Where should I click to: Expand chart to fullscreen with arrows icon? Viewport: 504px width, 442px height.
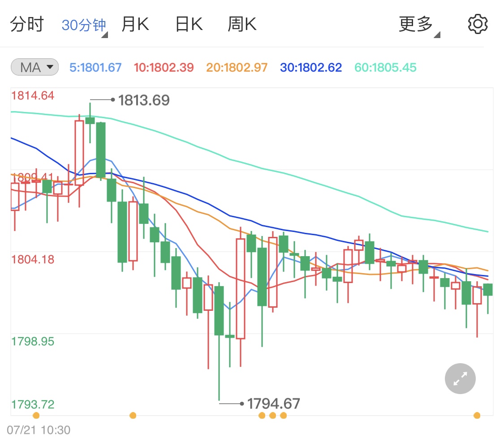coord(460,378)
